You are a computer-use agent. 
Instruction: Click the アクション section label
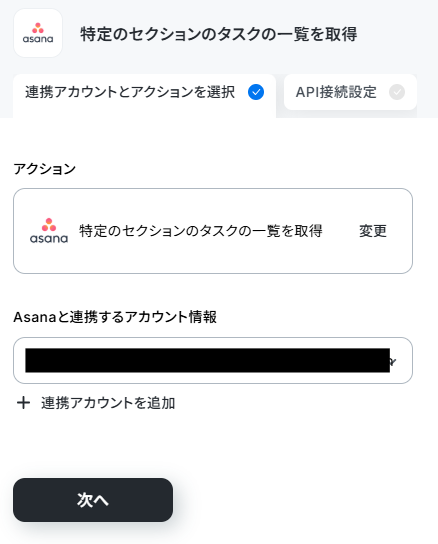(44, 169)
